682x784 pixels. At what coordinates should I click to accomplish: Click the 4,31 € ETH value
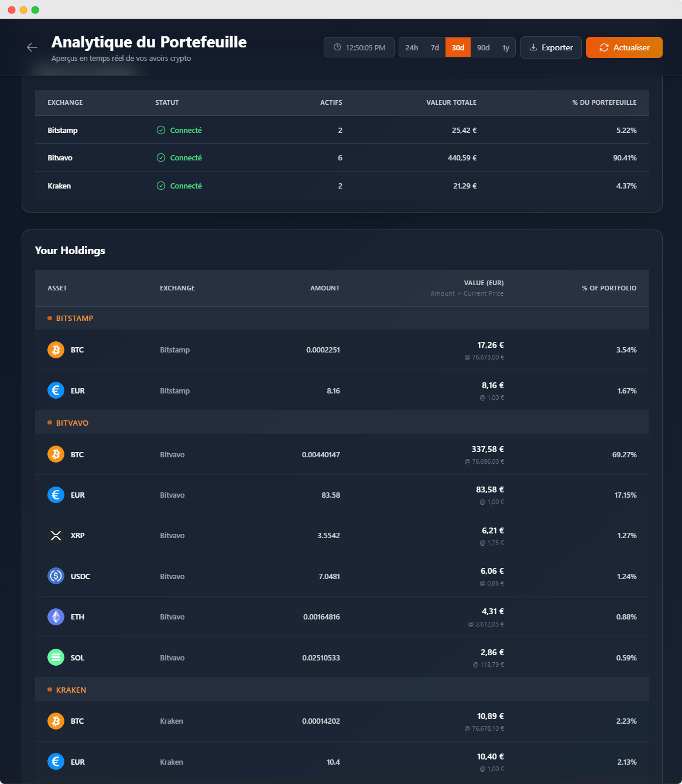(x=493, y=611)
